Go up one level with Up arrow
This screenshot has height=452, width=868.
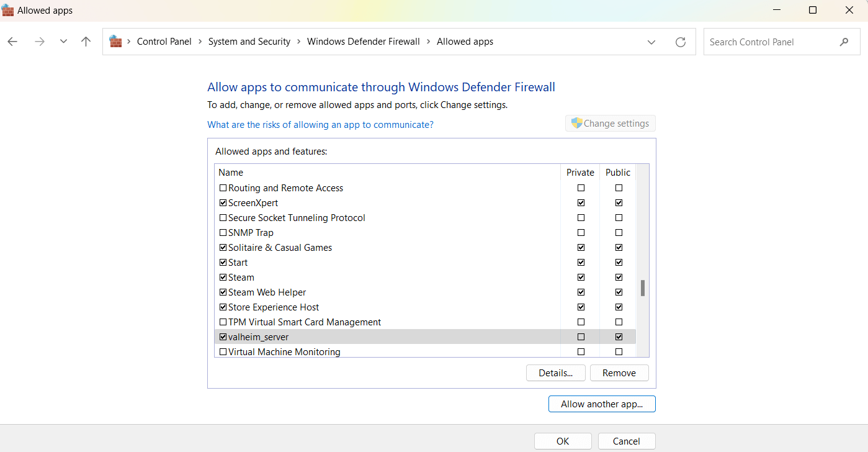pyautogui.click(x=86, y=42)
